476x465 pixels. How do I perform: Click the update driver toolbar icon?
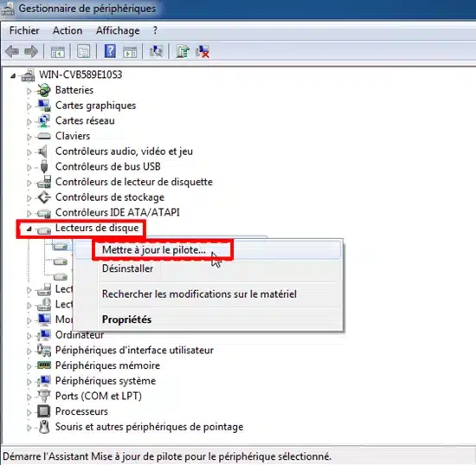coord(183,51)
